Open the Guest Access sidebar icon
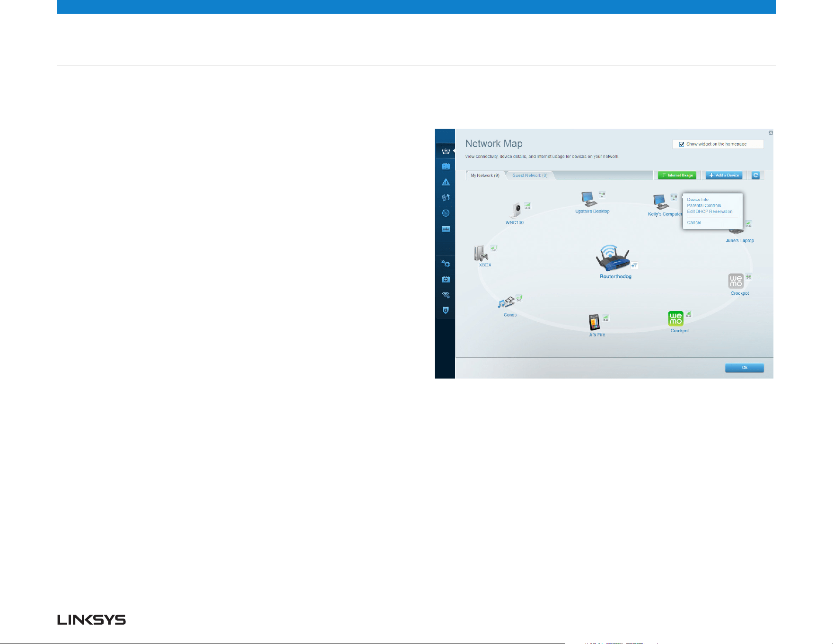This screenshot has height=644, width=833. click(445, 167)
